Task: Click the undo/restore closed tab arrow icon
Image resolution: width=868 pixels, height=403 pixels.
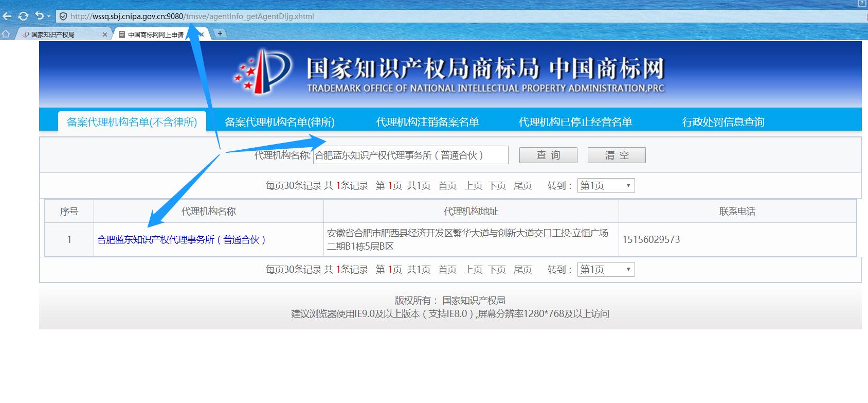Action: point(39,16)
